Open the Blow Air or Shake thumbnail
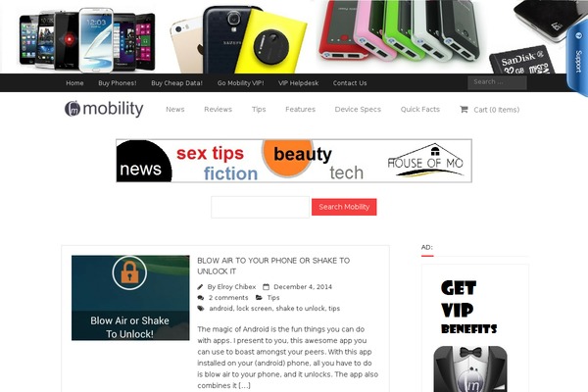This screenshot has width=588, height=392. tap(130, 298)
